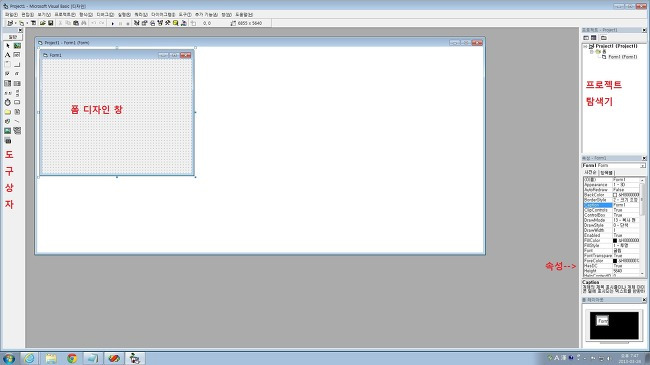
Task: Click the Toolbox toolbar icon
Action: point(167,23)
